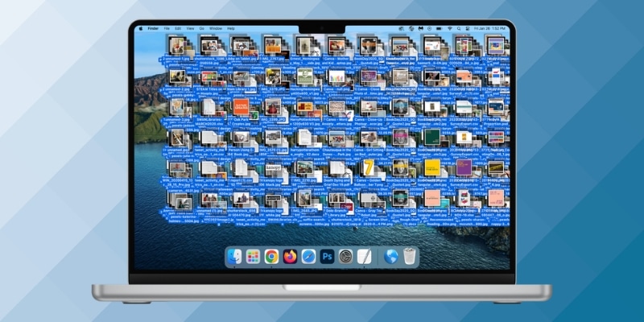The width and height of the screenshot is (644, 322).
Task: Select the Libby on Tablet.jpg label
Action: 241,59
